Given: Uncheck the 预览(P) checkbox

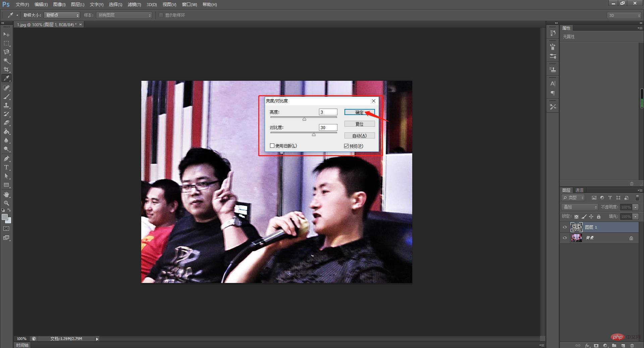Looking at the screenshot, I should 346,146.
